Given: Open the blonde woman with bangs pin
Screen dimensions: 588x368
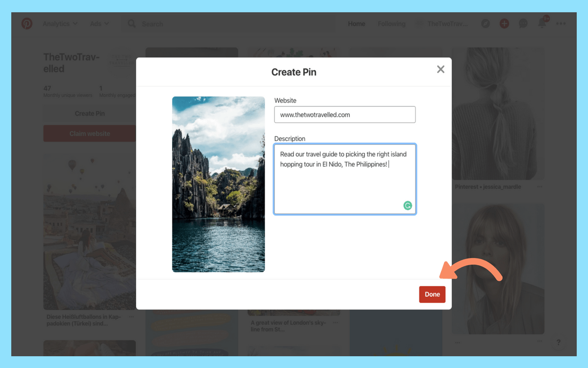Looking at the screenshot, I should [497, 269].
